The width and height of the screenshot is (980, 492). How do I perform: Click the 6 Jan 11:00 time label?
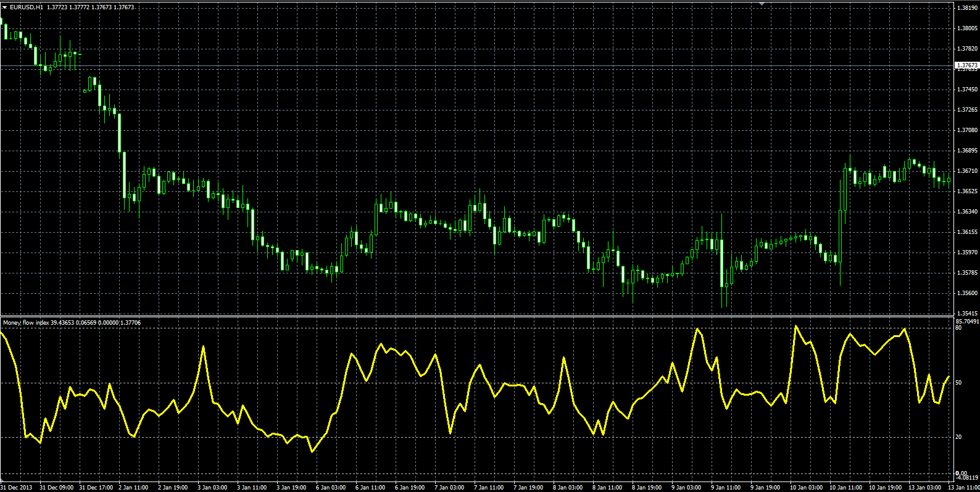click(370, 488)
